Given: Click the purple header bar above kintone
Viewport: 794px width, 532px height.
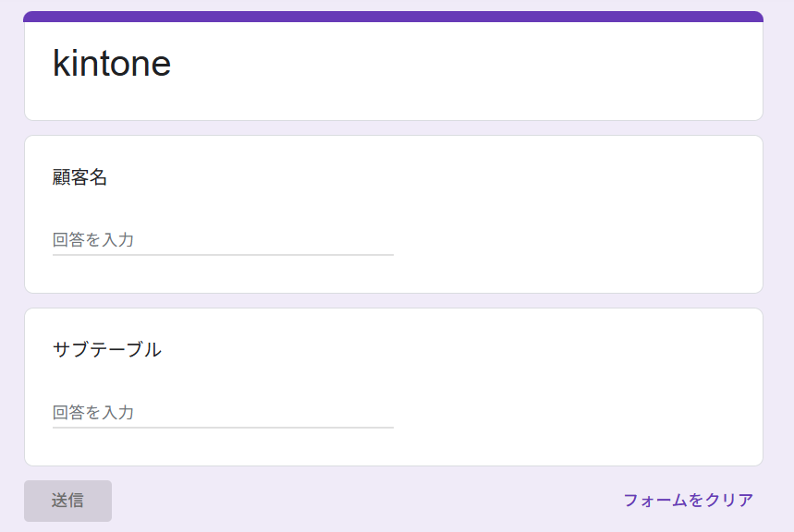Looking at the screenshot, I should 393,16.
